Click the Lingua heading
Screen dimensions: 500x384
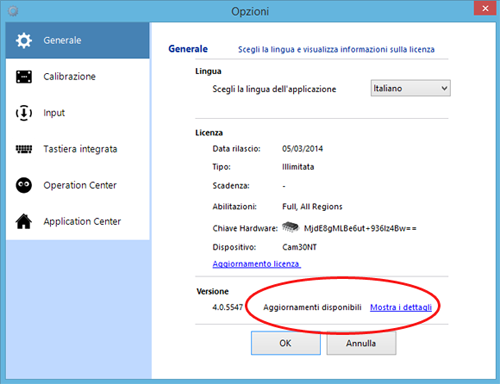pyautogui.click(x=208, y=71)
